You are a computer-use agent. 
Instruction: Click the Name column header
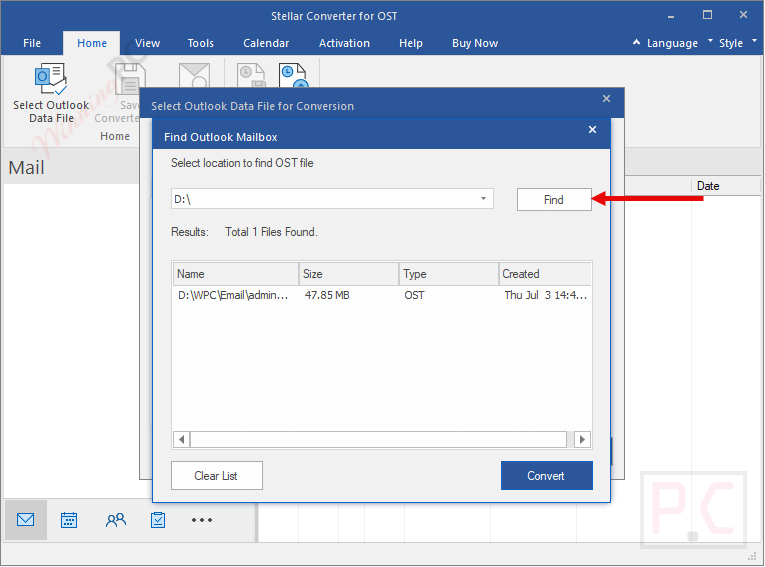click(x=236, y=274)
